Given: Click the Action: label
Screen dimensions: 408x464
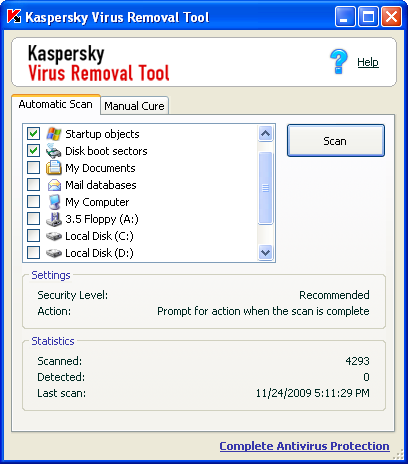Looking at the screenshot, I should (54, 311).
